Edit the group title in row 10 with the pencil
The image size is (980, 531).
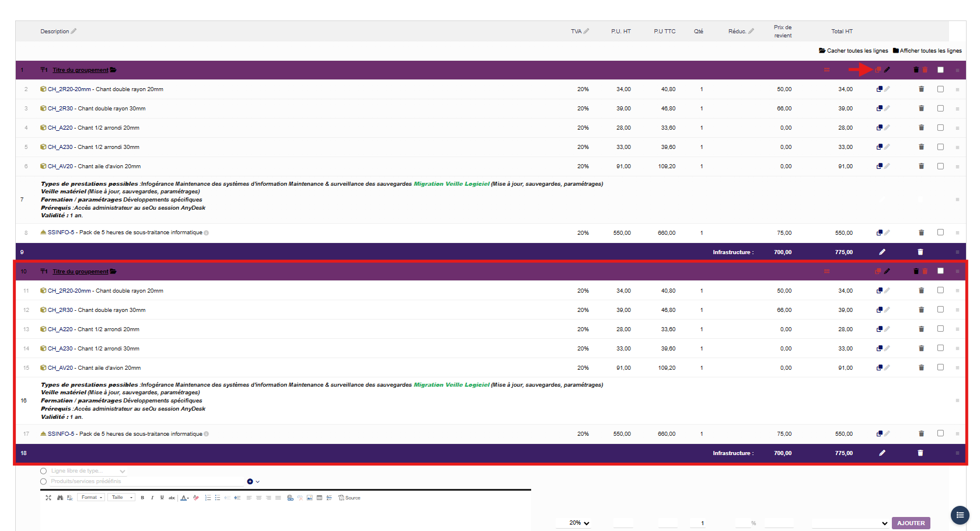point(887,271)
